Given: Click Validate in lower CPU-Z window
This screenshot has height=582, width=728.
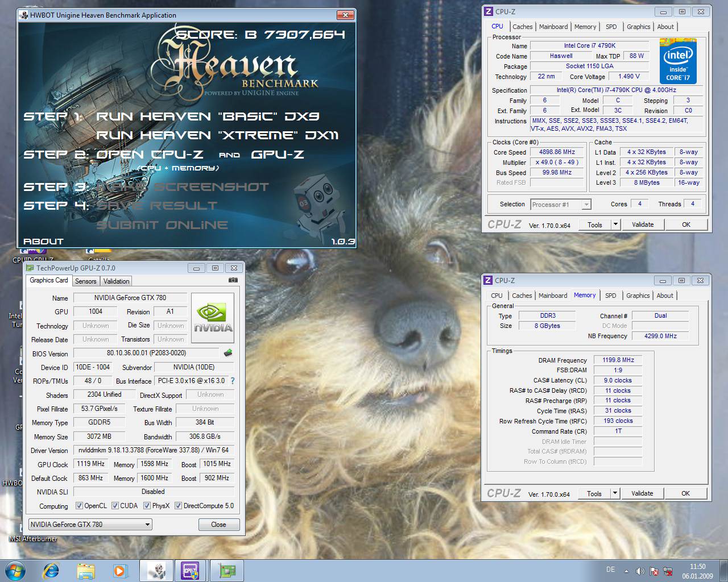Looking at the screenshot, I should point(643,493).
